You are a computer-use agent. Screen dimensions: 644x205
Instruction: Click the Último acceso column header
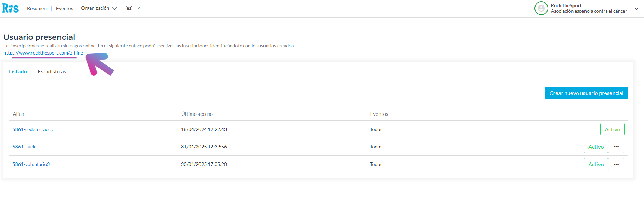point(197,114)
